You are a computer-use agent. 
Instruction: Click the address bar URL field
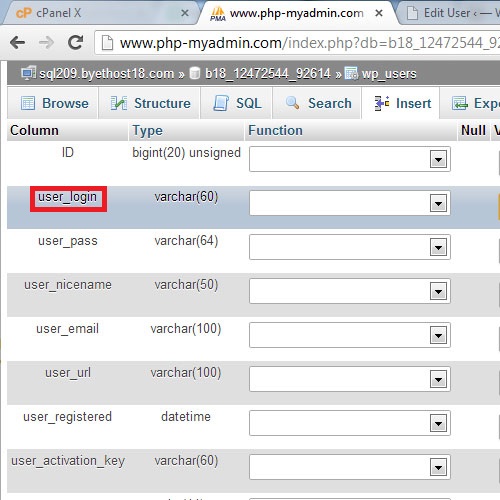pyautogui.click(x=298, y=43)
